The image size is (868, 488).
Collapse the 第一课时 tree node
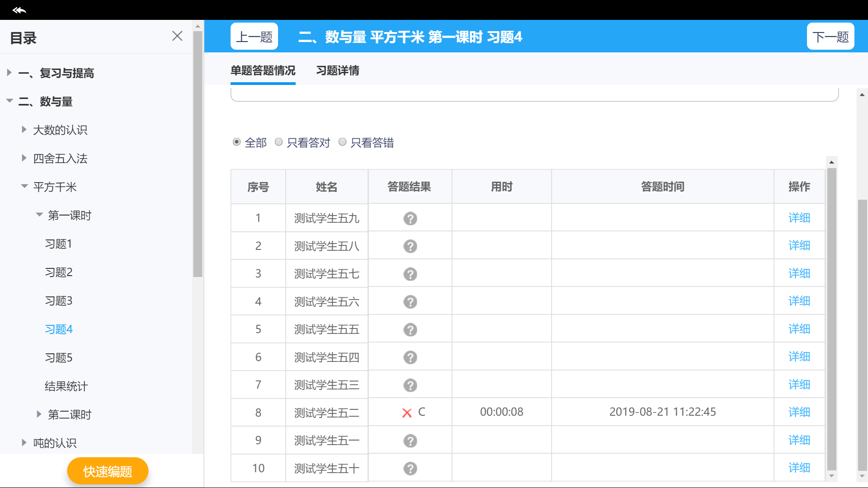click(x=39, y=215)
